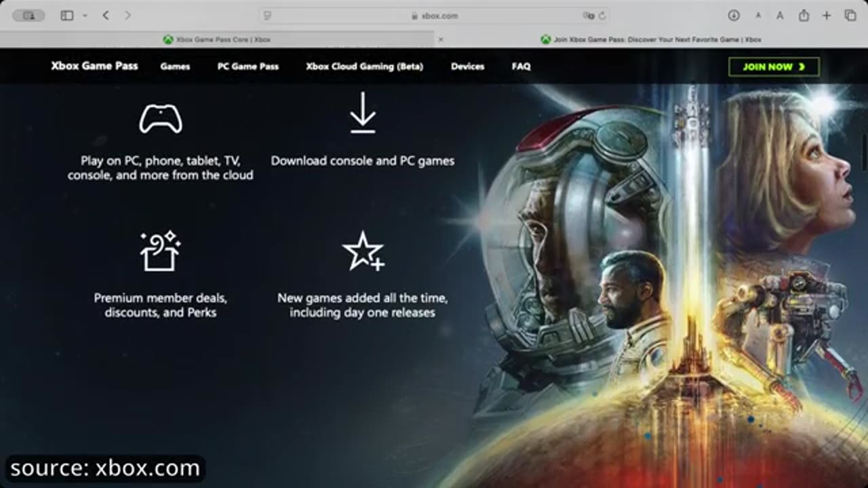The width and height of the screenshot is (868, 488).
Task: Click the tab group picker button
Action: coord(29,15)
